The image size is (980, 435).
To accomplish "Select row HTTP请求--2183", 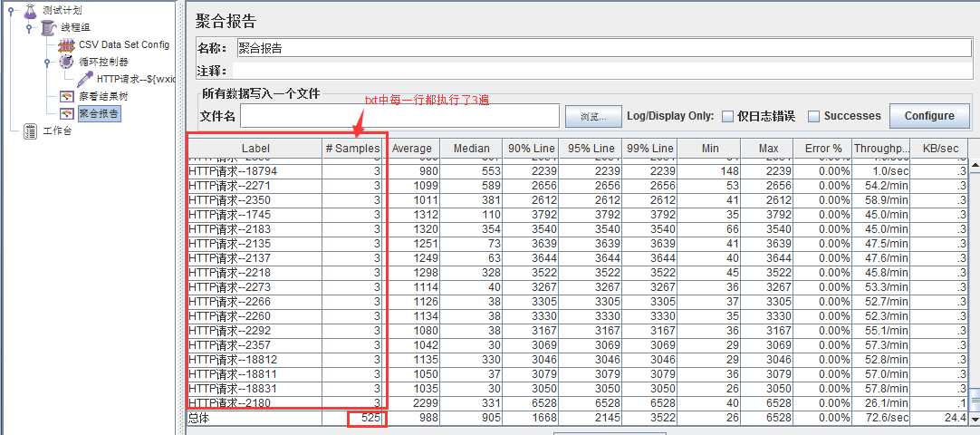I will point(578,228).
